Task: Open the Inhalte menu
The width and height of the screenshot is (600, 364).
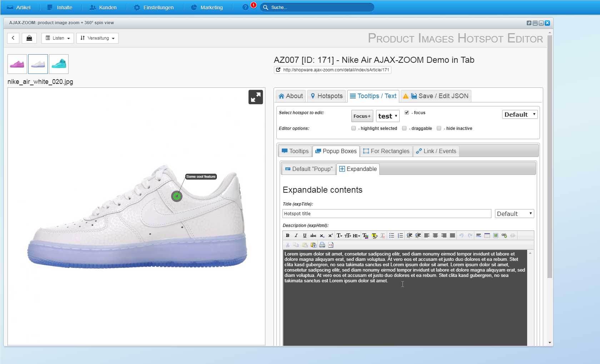Action: pos(60,7)
